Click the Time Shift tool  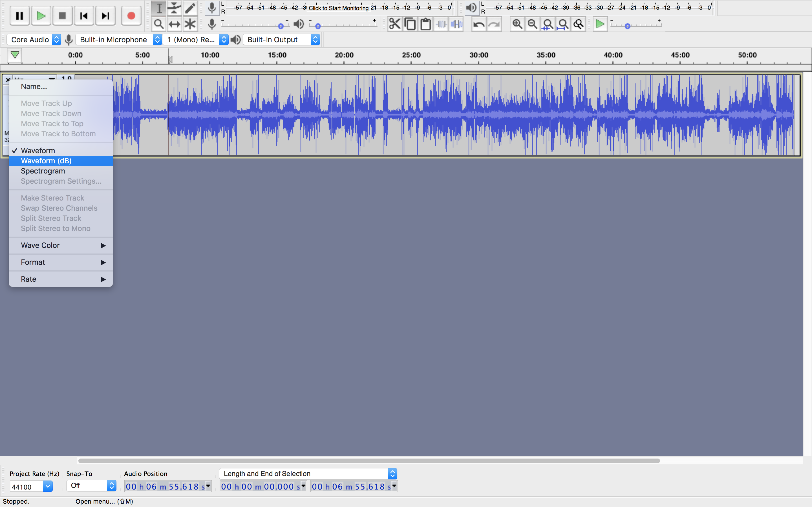[x=174, y=24]
